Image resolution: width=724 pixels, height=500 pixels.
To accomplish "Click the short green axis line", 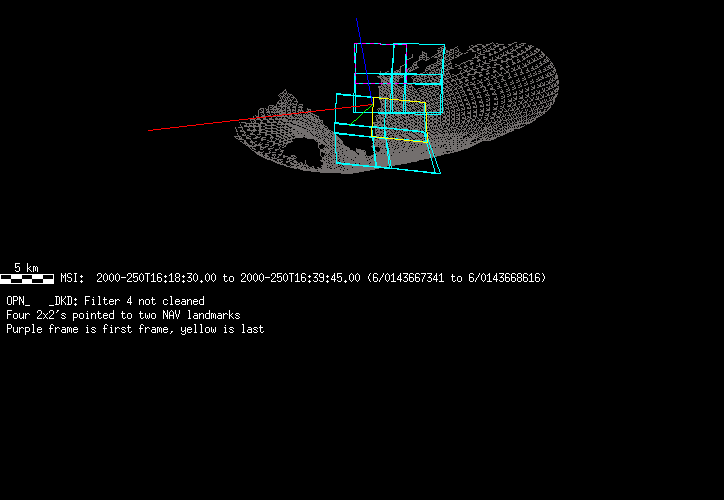I will [x=362, y=115].
